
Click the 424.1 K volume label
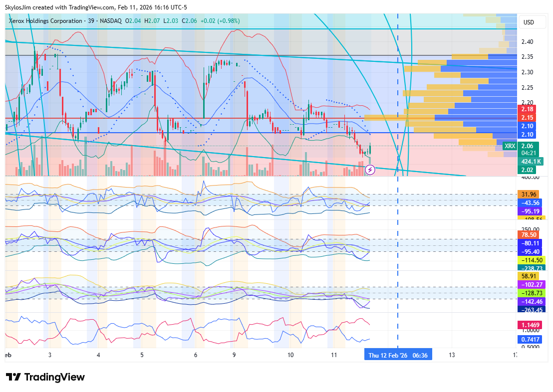[x=530, y=162]
